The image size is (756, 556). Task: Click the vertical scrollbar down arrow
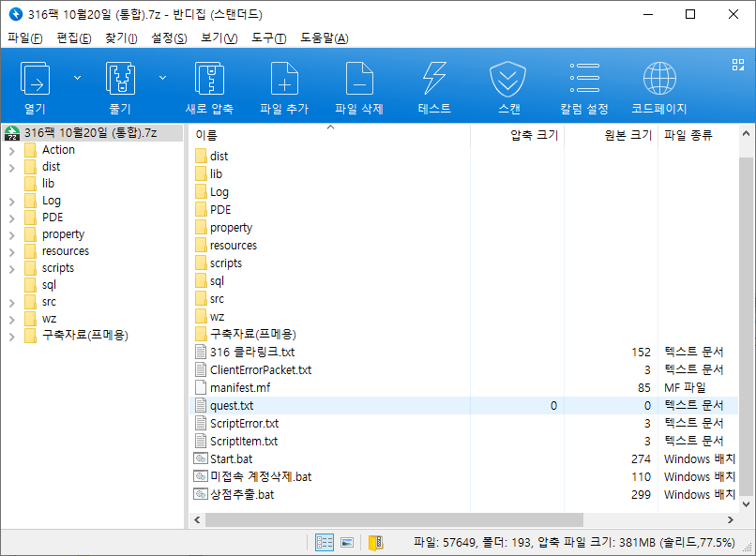746,504
